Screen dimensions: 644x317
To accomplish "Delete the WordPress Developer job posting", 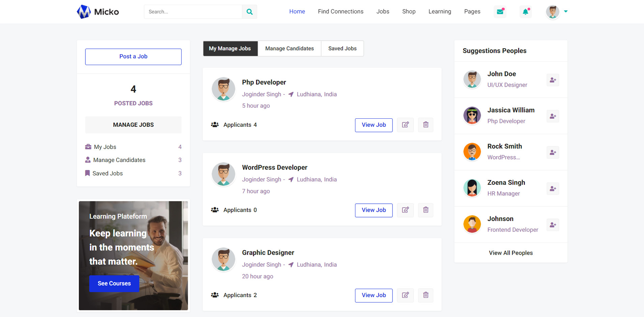I will tap(426, 210).
